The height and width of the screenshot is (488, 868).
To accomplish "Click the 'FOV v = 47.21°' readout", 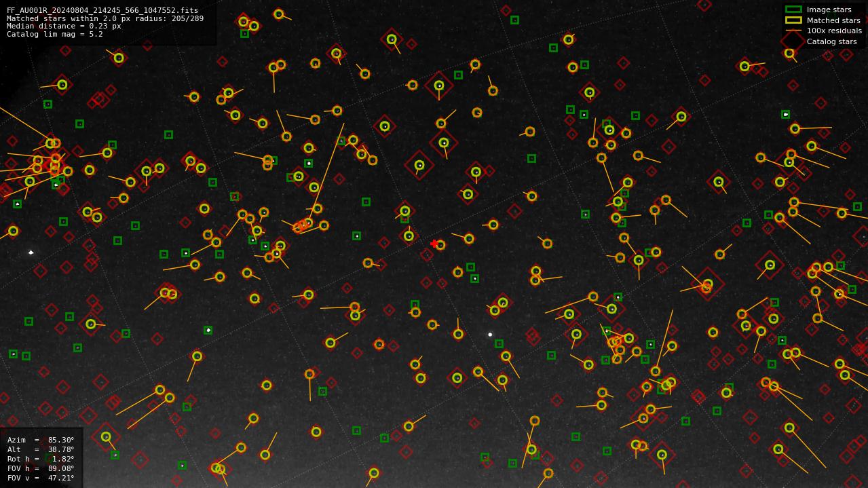I will tap(41, 478).
